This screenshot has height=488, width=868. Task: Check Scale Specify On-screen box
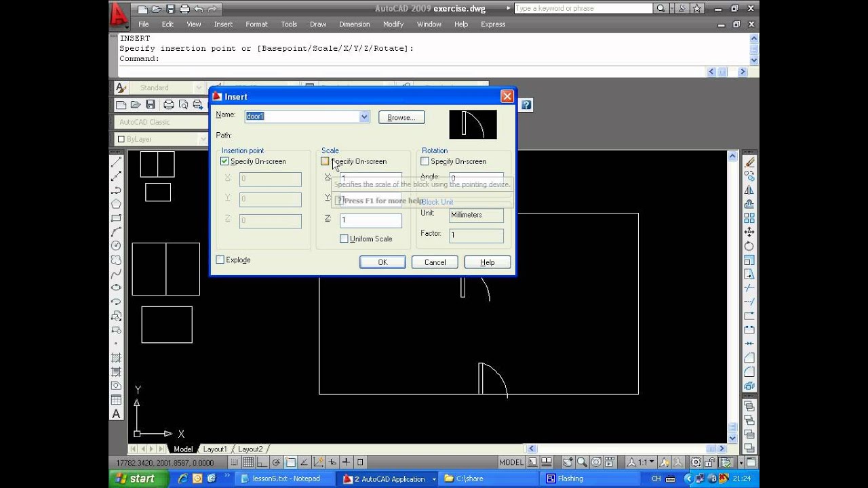pyautogui.click(x=325, y=161)
